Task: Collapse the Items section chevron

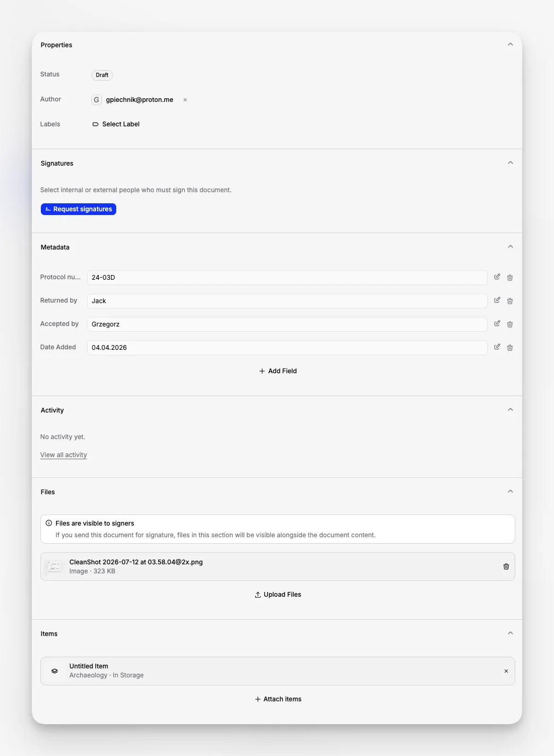Action: [x=510, y=633]
